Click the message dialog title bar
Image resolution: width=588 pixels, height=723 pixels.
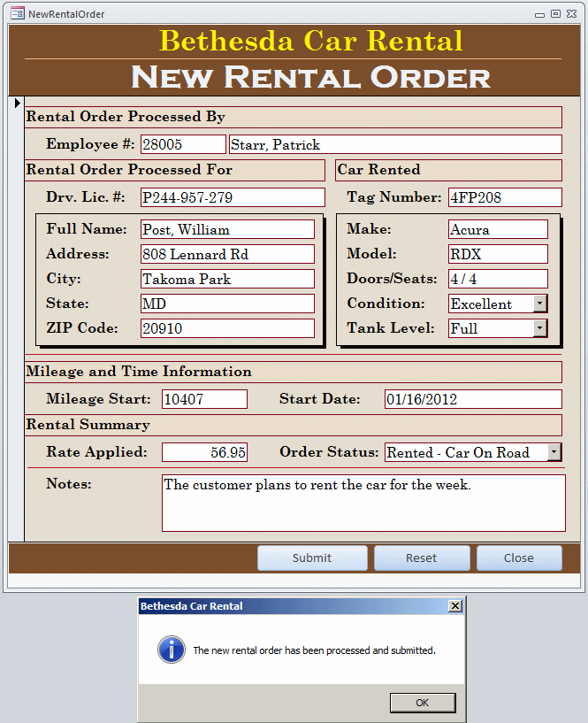302,606
